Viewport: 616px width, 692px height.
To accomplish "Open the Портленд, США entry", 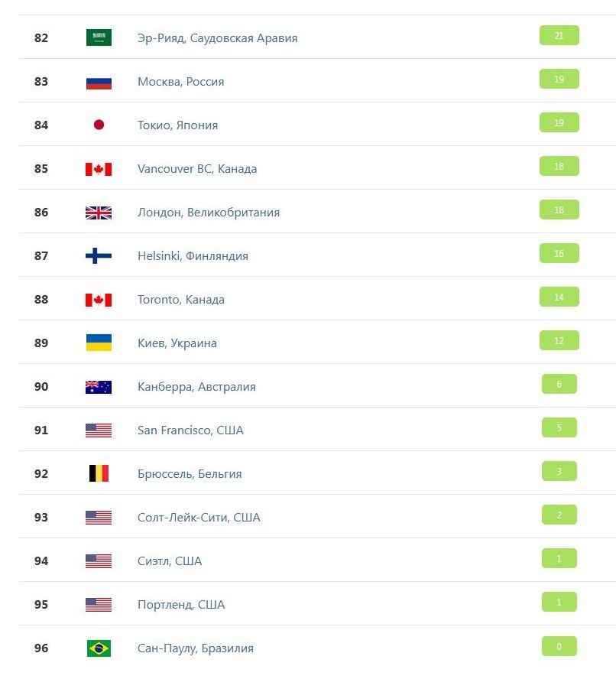I will pos(181,605).
